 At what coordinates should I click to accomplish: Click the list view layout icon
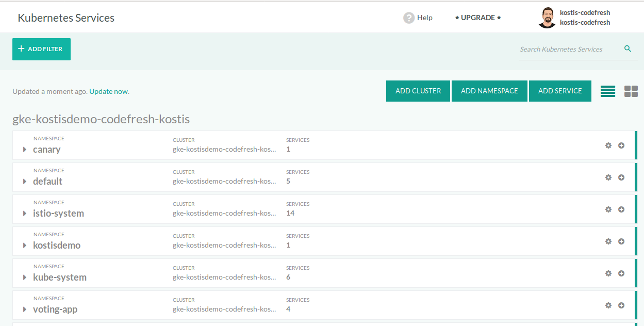click(x=608, y=91)
